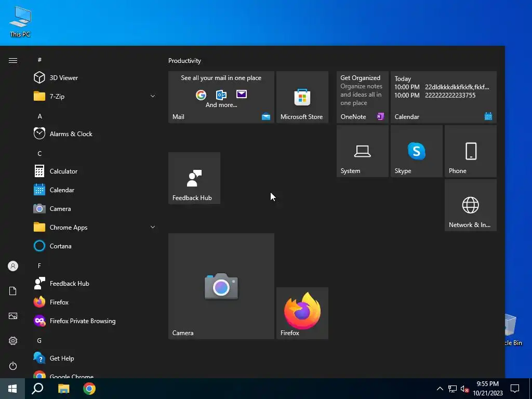Open the Calendar live tile with today's events
The image size is (532, 399).
click(x=444, y=97)
